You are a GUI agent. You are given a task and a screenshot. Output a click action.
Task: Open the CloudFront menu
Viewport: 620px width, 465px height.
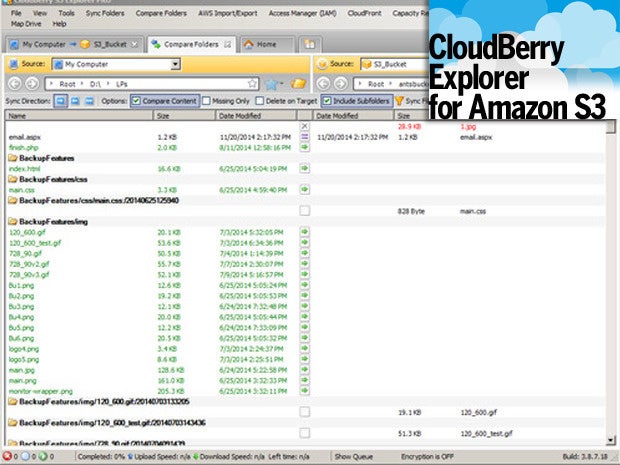[x=364, y=13]
